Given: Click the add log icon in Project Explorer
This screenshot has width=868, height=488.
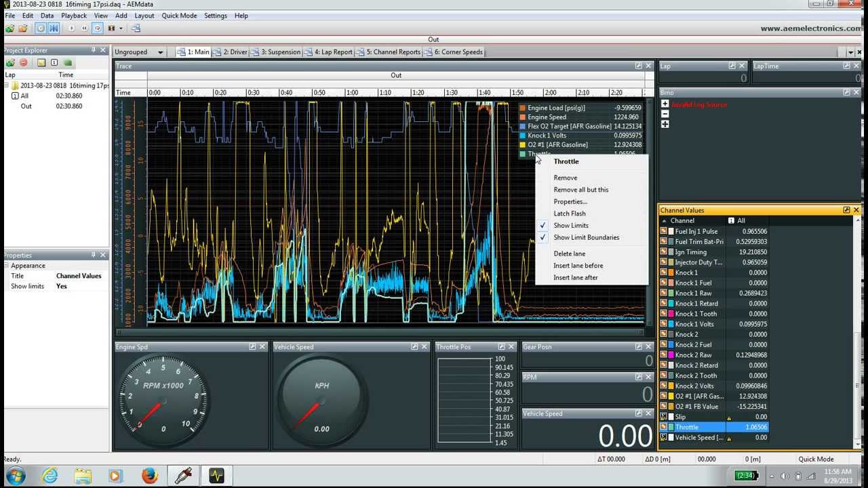Looking at the screenshot, I should point(10,63).
